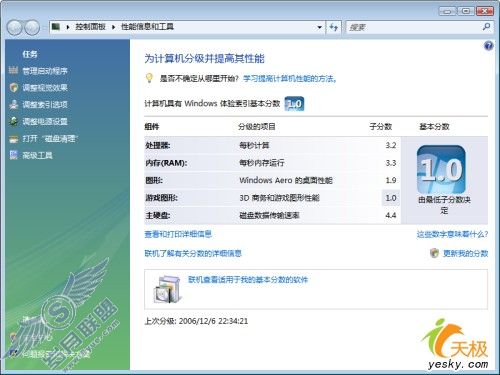
Task: Click the text Windows Aero 的桌面性能
Action: (286, 180)
